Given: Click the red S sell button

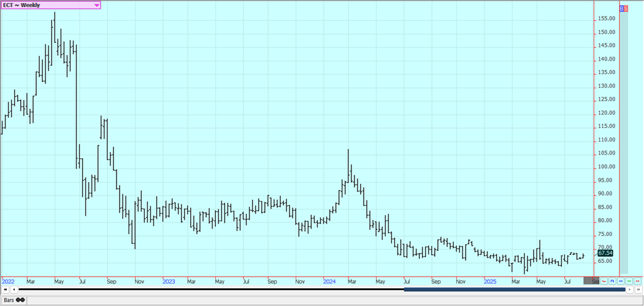Looking at the screenshot, I should 626,8.
